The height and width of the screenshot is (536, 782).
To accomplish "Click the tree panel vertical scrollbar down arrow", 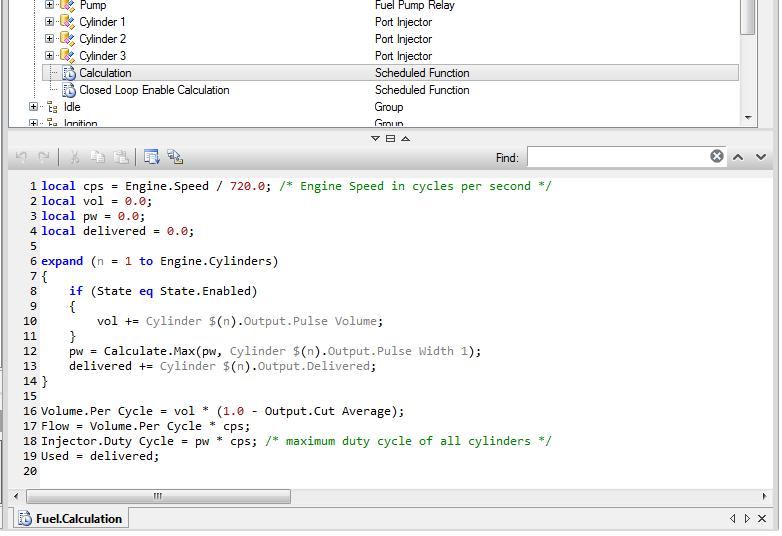I will pos(748,118).
